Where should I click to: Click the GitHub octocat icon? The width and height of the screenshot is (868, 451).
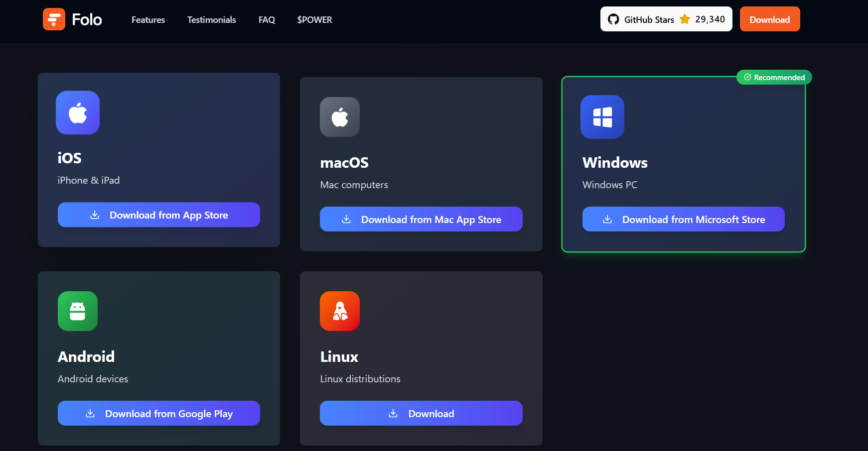point(613,19)
